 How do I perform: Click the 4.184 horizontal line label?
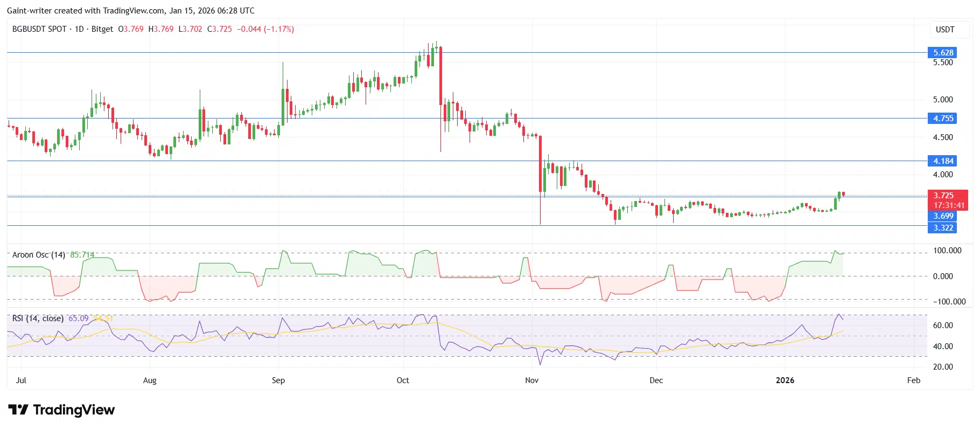pyautogui.click(x=943, y=161)
